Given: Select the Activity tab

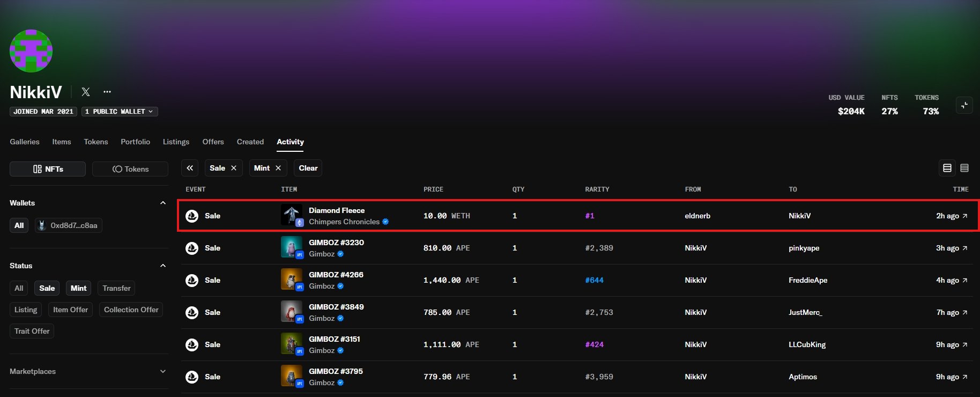Looking at the screenshot, I should [290, 142].
